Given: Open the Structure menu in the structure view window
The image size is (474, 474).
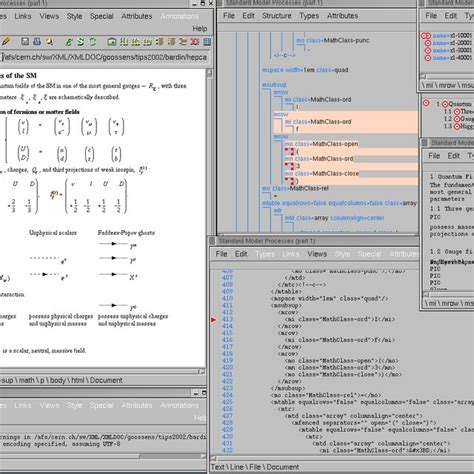Looking at the screenshot, I should click(277, 16).
